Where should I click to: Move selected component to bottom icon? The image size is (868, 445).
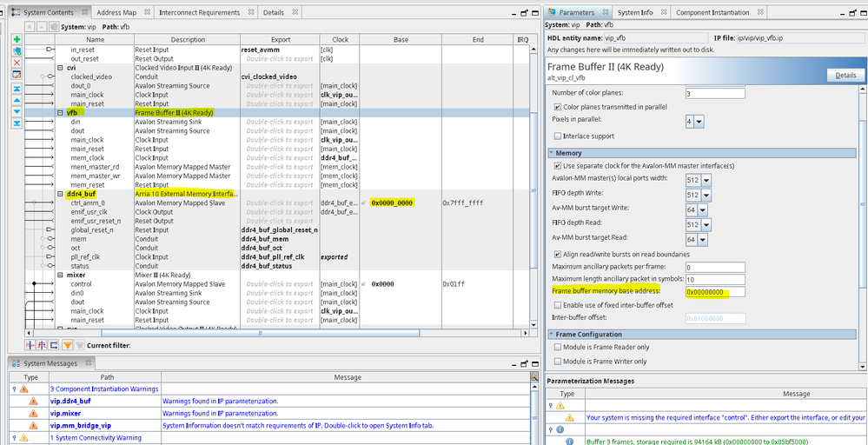click(17, 123)
